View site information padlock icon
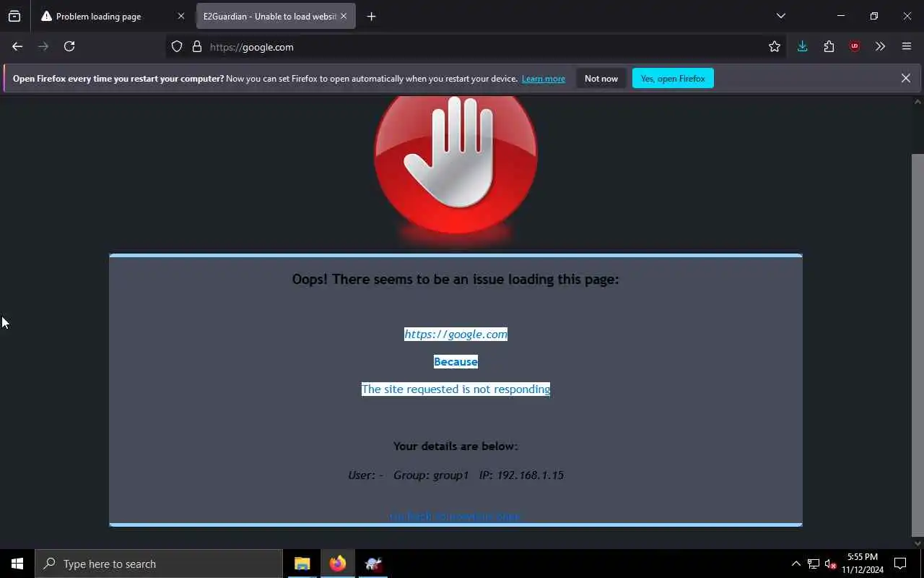This screenshot has height=578, width=924. (x=196, y=47)
